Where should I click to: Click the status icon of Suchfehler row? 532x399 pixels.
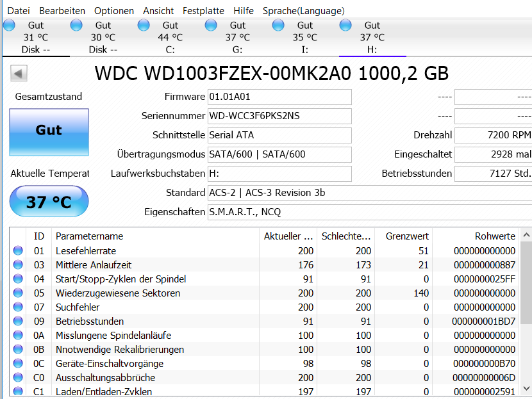point(18,307)
